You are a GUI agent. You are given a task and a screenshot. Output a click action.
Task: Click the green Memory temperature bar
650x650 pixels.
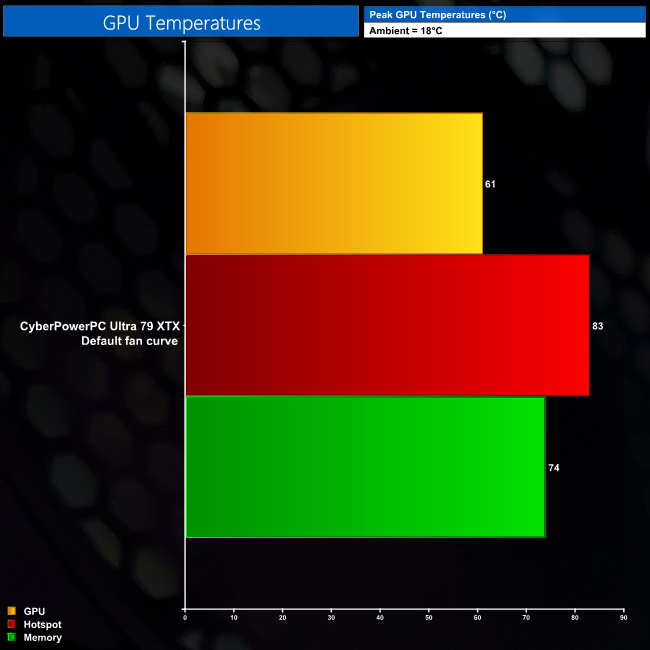pyautogui.click(x=366, y=467)
